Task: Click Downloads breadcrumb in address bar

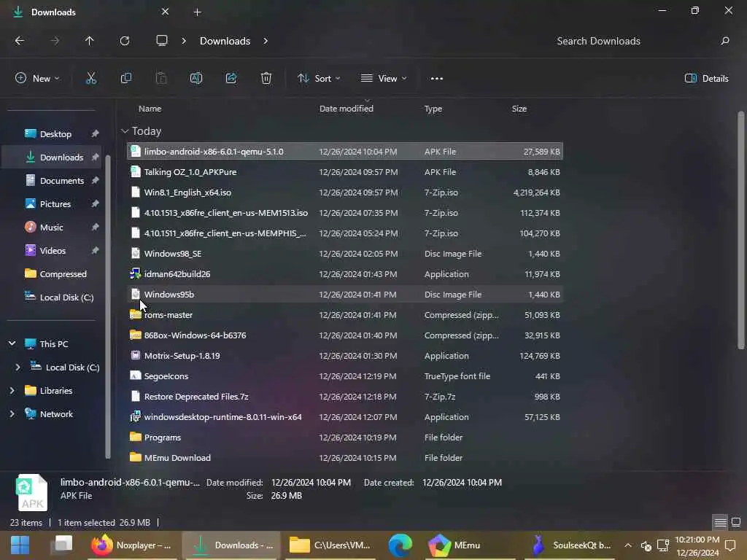Action: point(225,41)
